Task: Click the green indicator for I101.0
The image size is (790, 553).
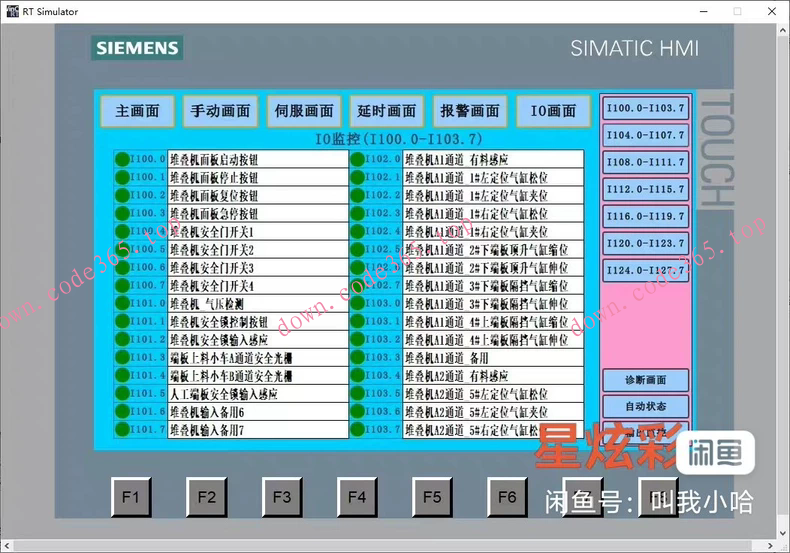Action: pos(122,303)
